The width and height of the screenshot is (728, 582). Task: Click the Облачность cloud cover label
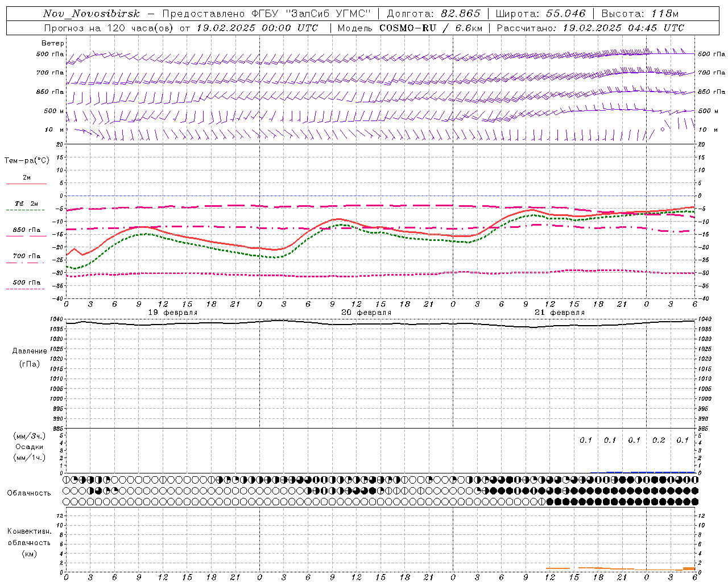pos(29,493)
